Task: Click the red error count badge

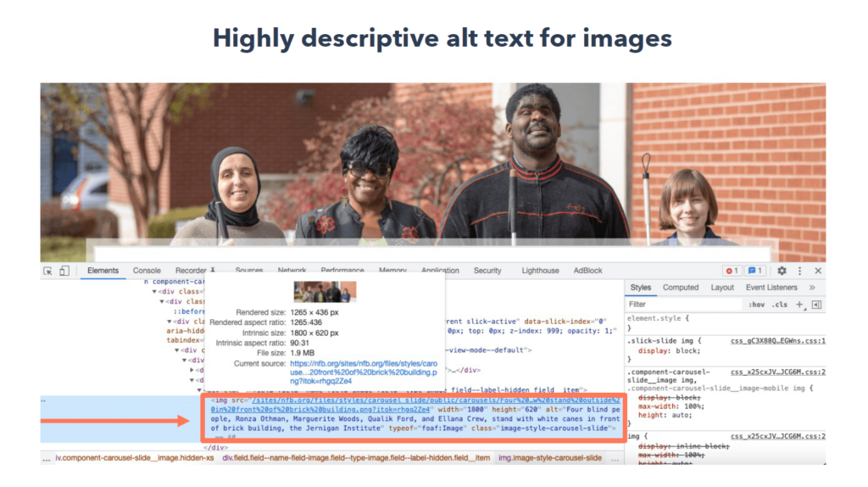Action: click(x=732, y=271)
